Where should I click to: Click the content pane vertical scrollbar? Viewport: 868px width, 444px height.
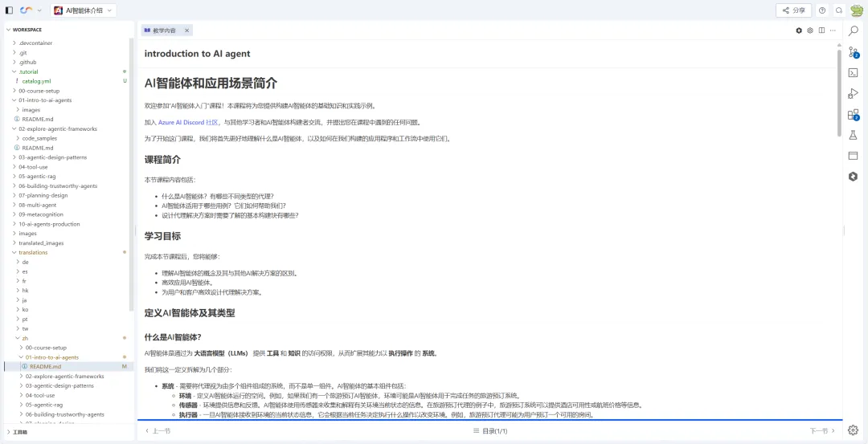pos(839,93)
